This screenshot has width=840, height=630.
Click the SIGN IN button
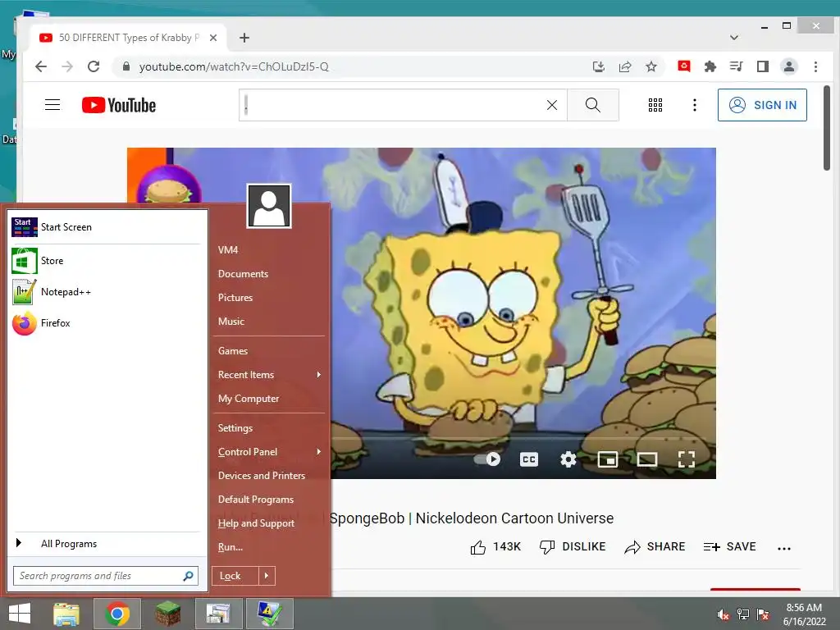click(762, 105)
